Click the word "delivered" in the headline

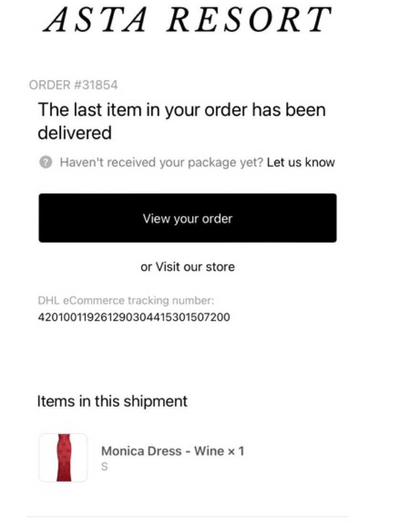(74, 133)
